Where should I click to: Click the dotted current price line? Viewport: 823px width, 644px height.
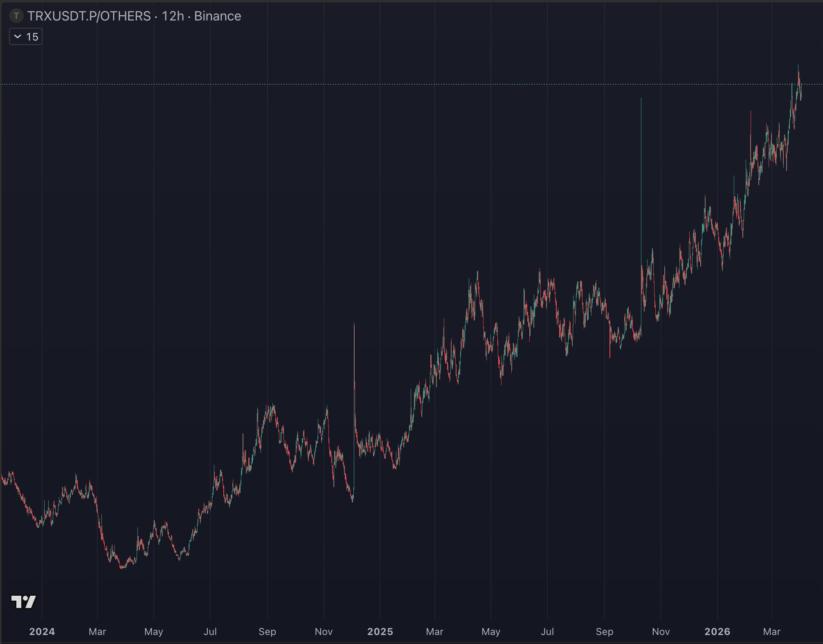pos(409,84)
